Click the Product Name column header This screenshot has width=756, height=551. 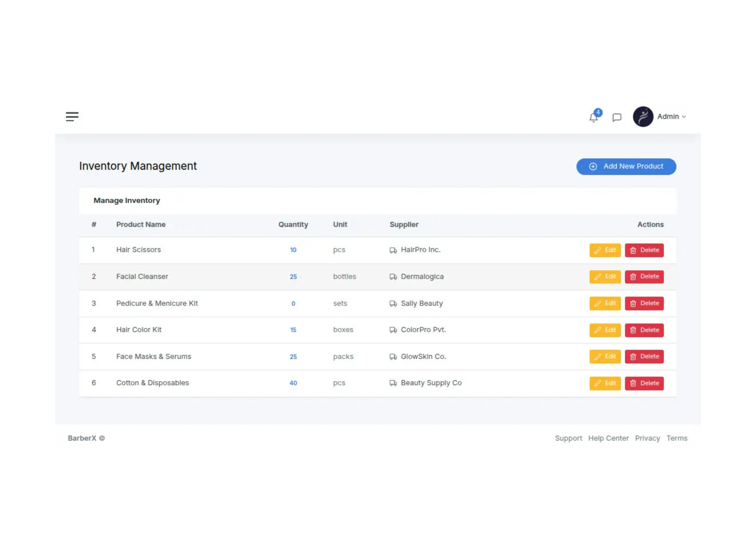(x=141, y=225)
